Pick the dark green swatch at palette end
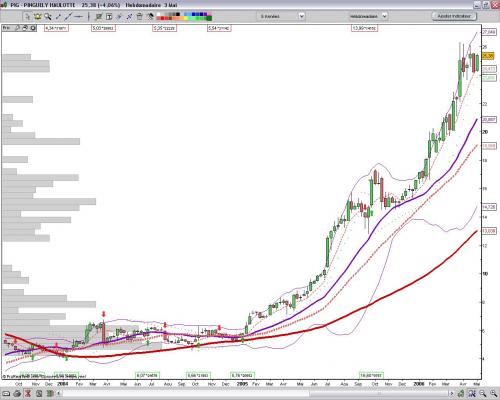 pos(209,18)
